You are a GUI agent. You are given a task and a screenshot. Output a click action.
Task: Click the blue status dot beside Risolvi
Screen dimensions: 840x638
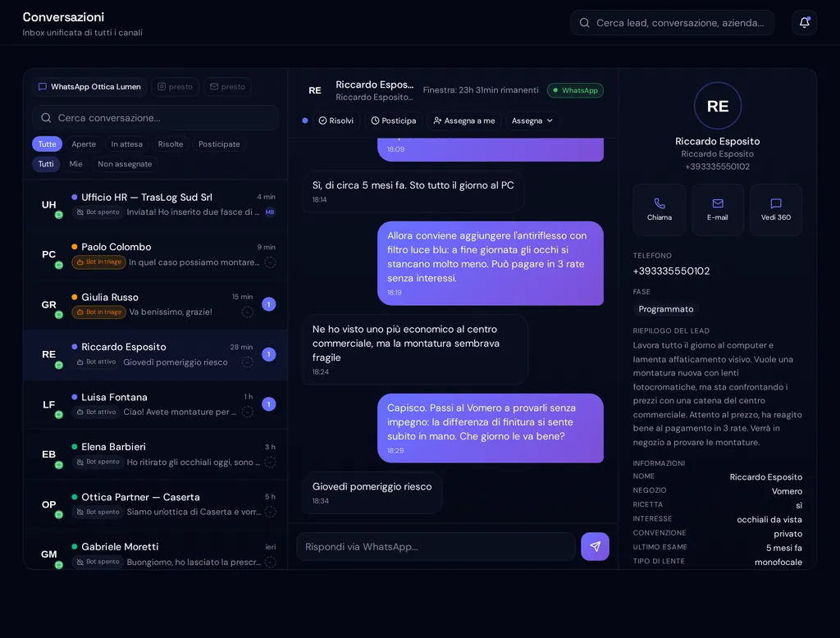[x=305, y=121]
